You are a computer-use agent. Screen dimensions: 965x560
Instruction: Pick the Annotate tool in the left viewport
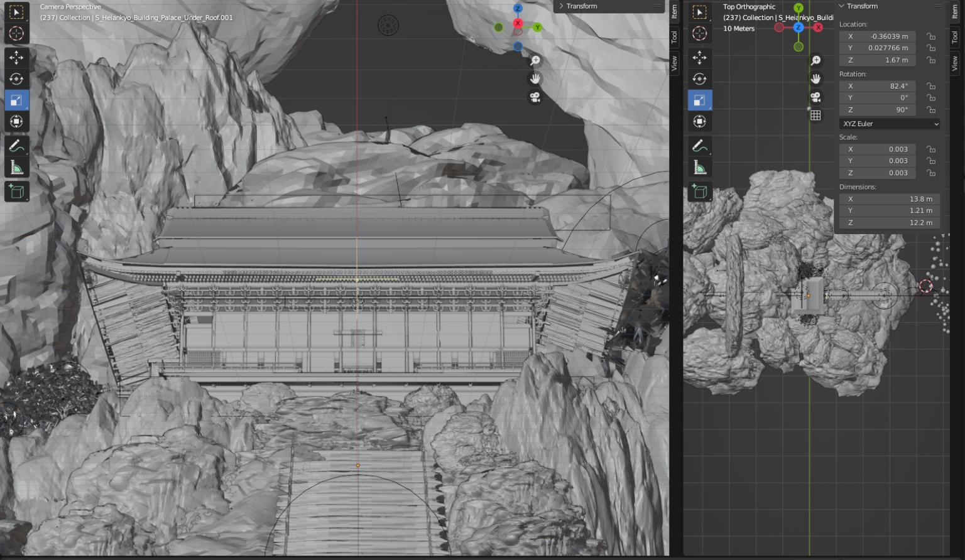click(16, 146)
